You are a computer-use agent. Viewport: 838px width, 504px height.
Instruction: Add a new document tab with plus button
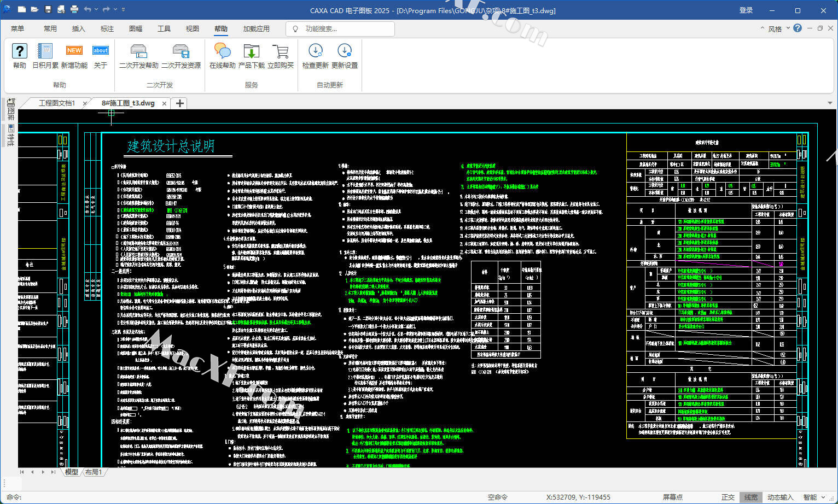[179, 103]
